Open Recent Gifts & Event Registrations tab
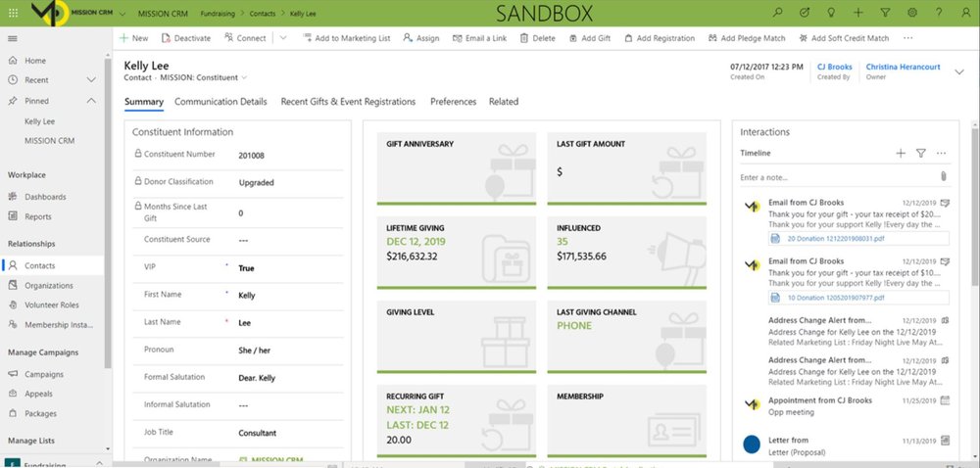This screenshot has width=980, height=468. tap(348, 102)
